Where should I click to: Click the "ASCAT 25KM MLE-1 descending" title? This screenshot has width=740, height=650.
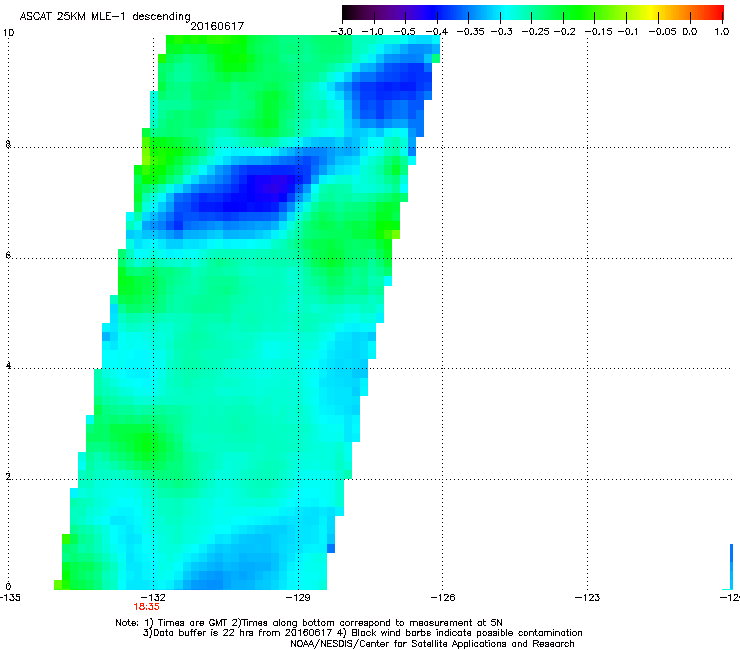coord(105,16)
